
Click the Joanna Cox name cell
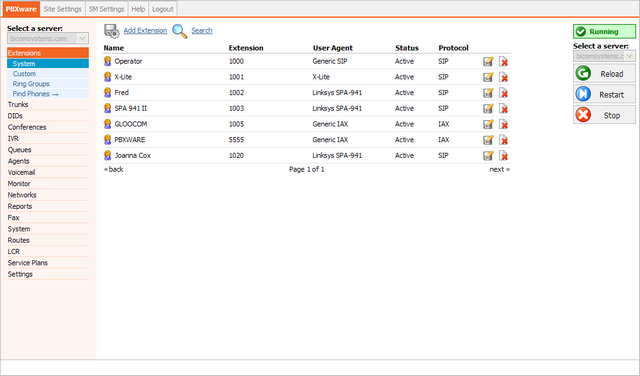pyautogui.click(x=133, y=156)
